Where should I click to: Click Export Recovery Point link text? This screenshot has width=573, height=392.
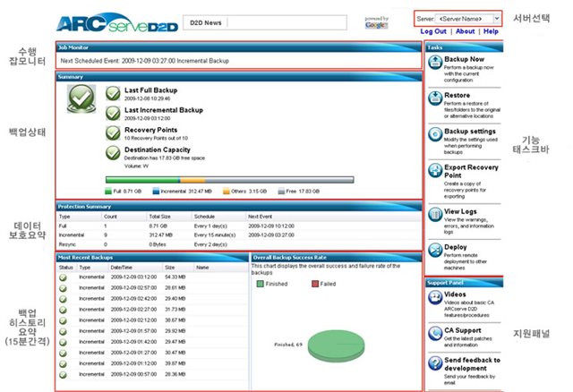pos(471,171)
